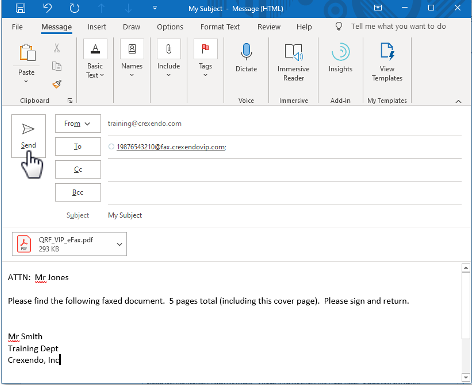Click message body scrollbar down arrow

pos(466,377)
